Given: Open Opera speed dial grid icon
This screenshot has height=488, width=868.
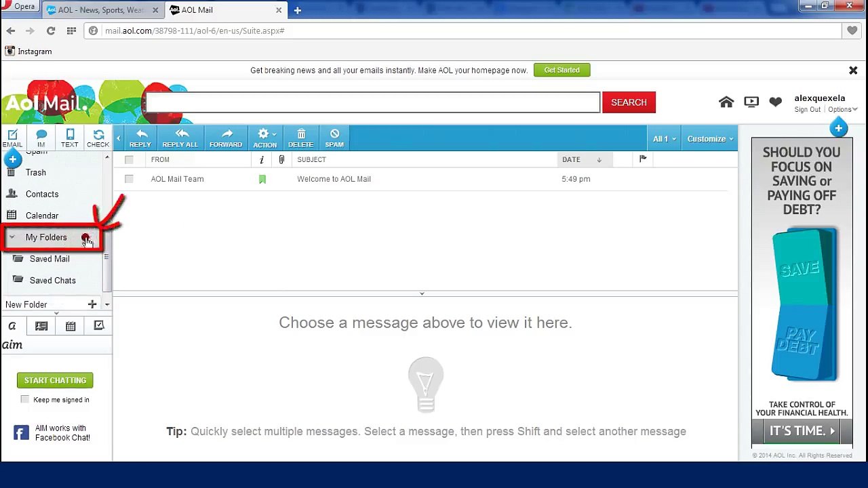Looking at the screenshot, I should tap(71, 31).
